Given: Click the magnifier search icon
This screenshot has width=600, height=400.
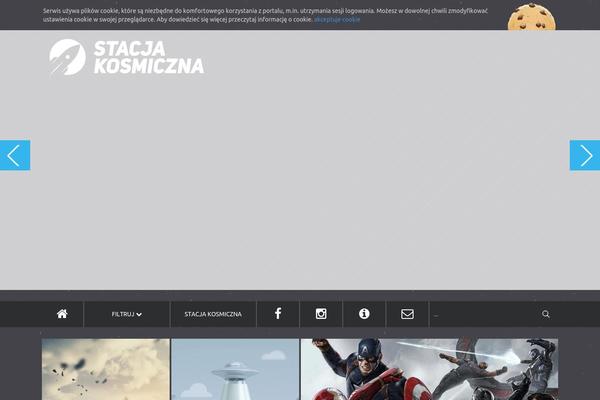Looking at the screenshot, I should 546,314.
